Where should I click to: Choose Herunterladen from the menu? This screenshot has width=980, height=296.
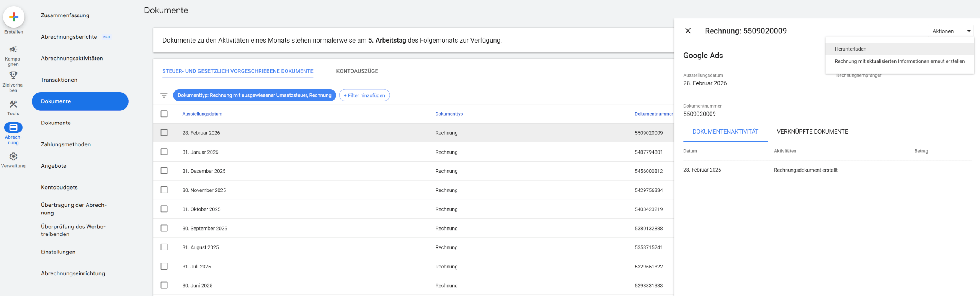900,49
